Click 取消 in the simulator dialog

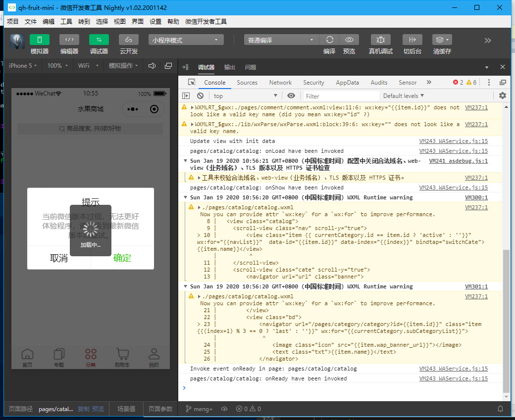pyautogui.click(x=59, y=258)
